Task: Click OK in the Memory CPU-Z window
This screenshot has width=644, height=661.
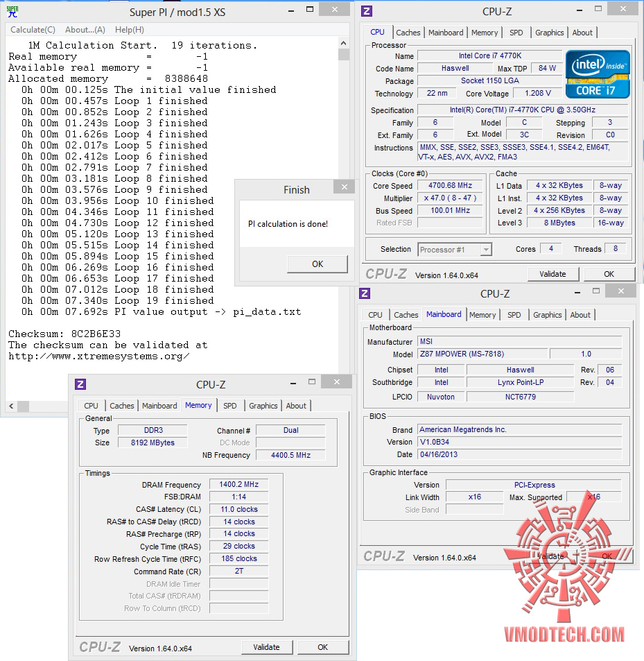Action: pyautogui.click(x=322, y=647)
